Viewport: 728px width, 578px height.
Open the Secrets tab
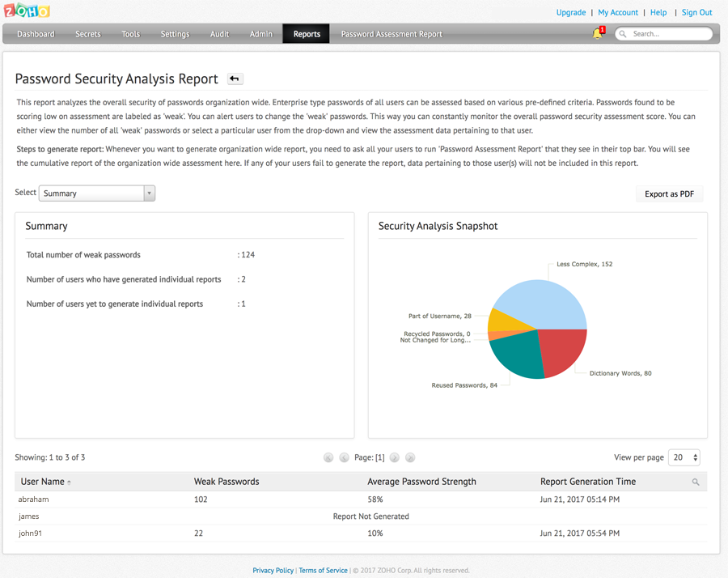[88, 34]
